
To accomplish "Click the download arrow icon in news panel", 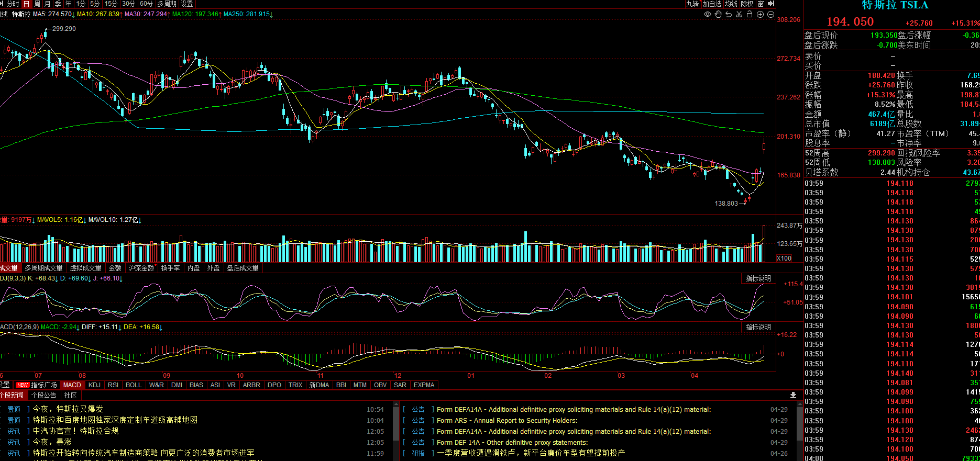I will tap(793, 395).
